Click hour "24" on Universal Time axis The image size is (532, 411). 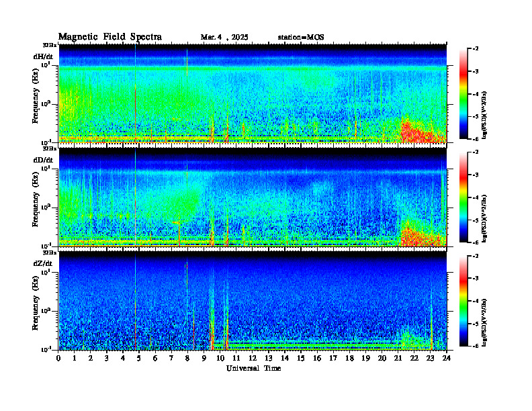point(447,358)
